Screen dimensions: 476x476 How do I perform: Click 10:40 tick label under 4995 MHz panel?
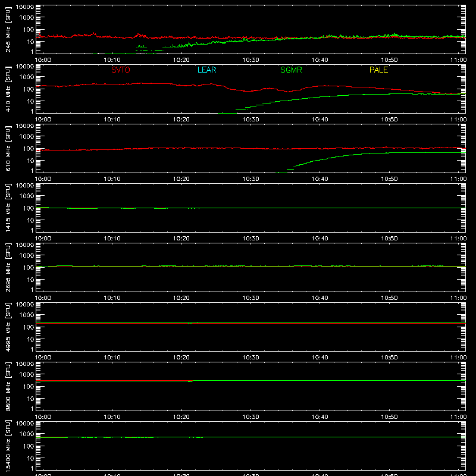coord(320,358)
